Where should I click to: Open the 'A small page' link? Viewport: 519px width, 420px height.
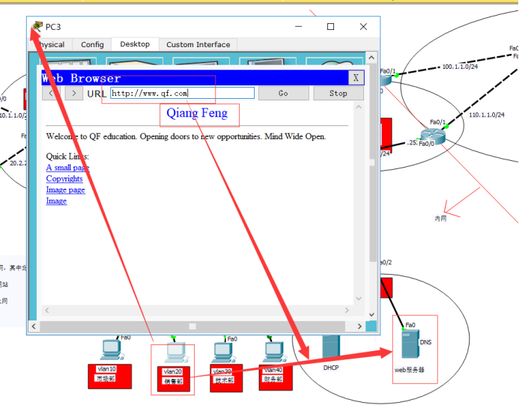pos(67,168)
